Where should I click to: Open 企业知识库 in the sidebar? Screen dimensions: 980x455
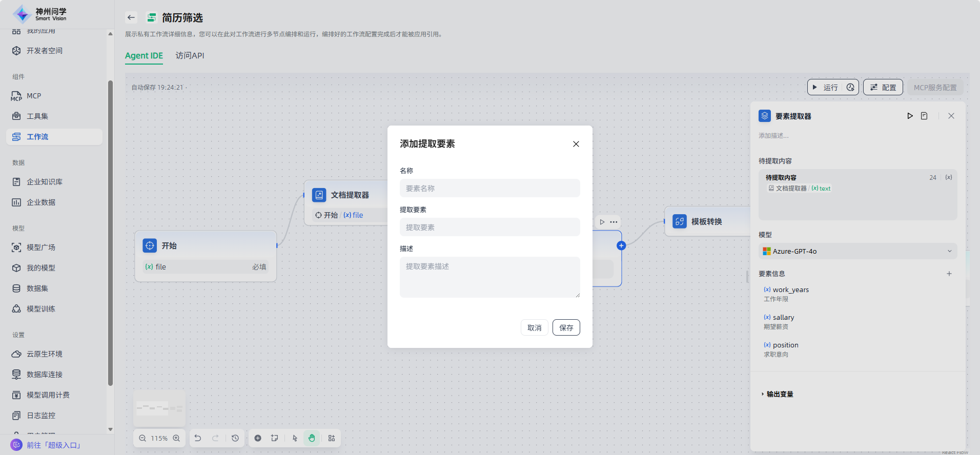click(45, 182)
